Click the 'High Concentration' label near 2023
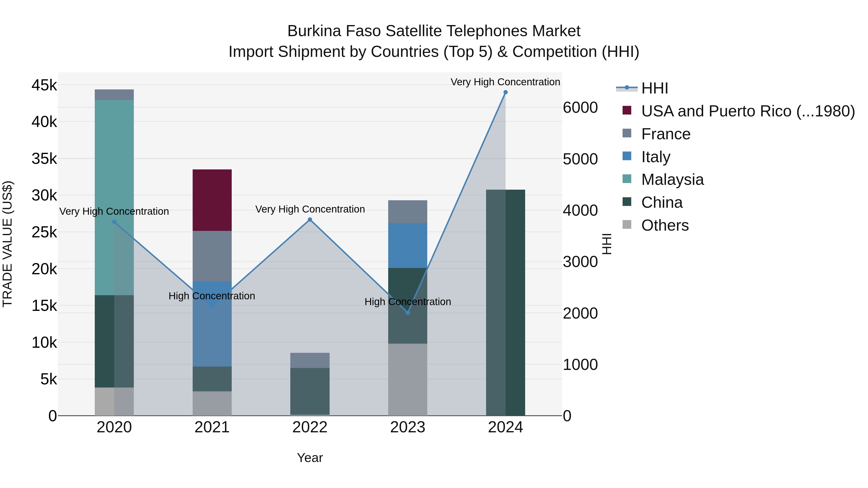Image resolution: width=868 pixels, height=488 pixels. point(408,302)
